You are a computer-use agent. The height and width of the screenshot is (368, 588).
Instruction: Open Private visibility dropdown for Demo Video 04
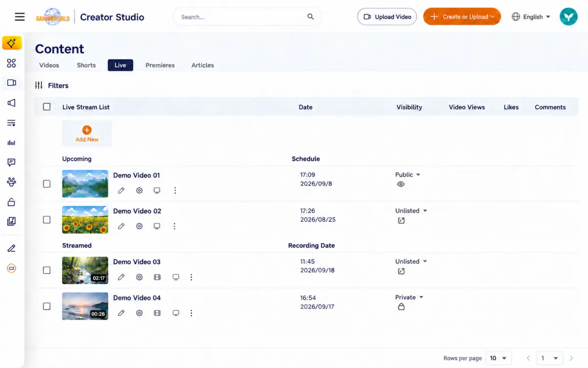click(x=410, y=297)
